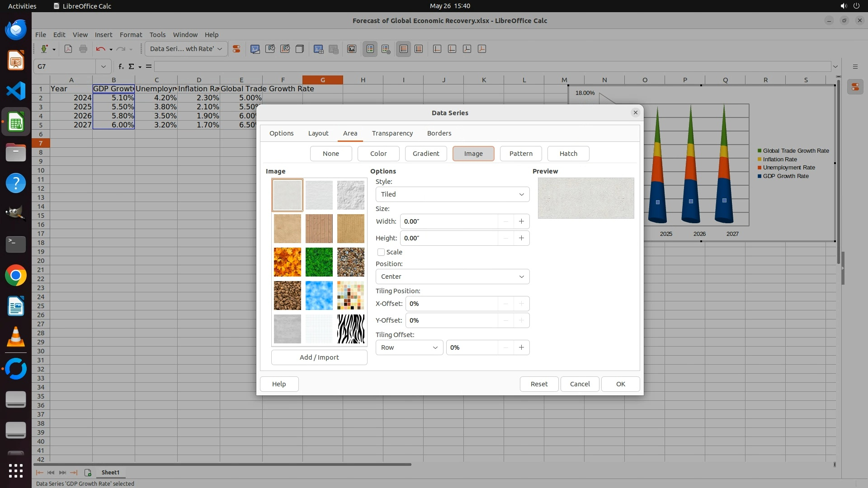The height and width of the screenshot is (488, 868).
Task: Toggle the Legend On/Off toolbar icon
Action: click(x=370, y=49)
